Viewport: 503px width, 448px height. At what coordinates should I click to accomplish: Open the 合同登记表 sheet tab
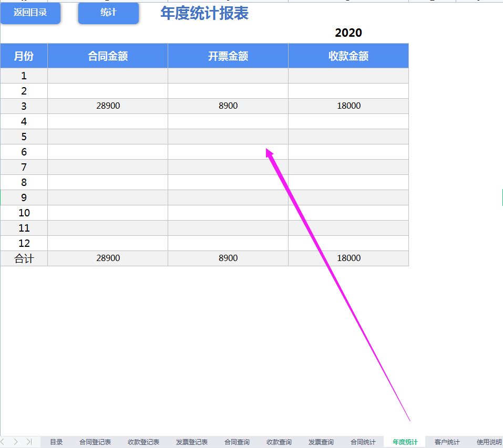[x=96, y=442]
